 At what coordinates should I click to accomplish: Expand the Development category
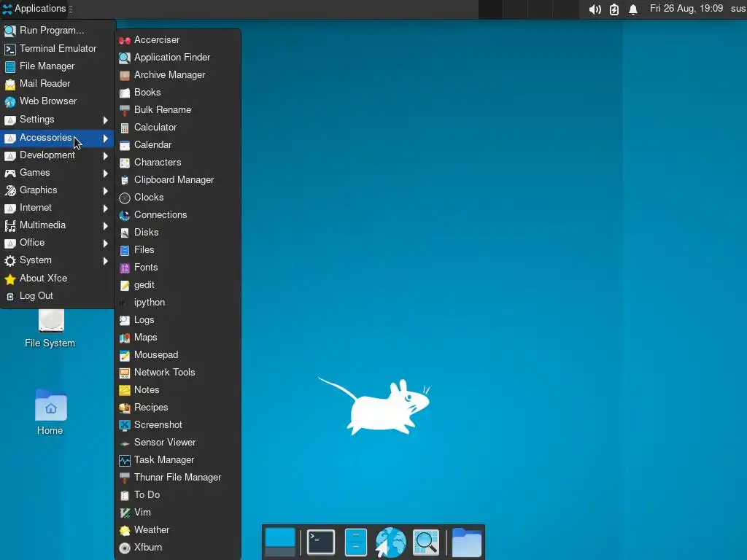click(57, 155)
